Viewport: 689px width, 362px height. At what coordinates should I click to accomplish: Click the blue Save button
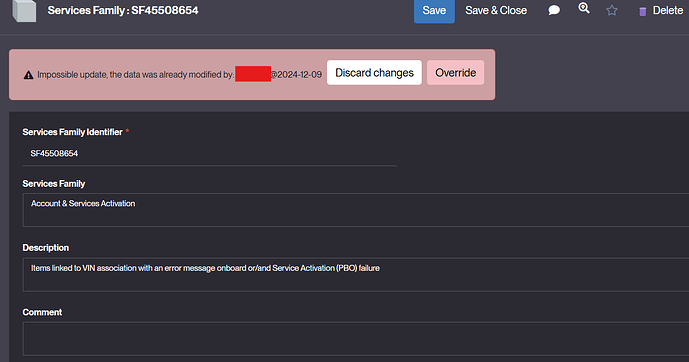(434, 11)
